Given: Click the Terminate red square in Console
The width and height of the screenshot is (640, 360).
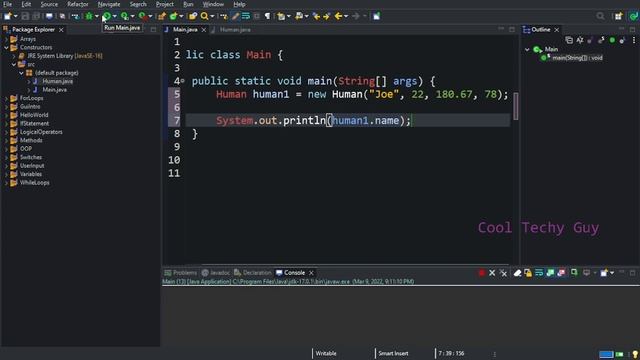Looking at the screenshot, I should click(482, 273).
